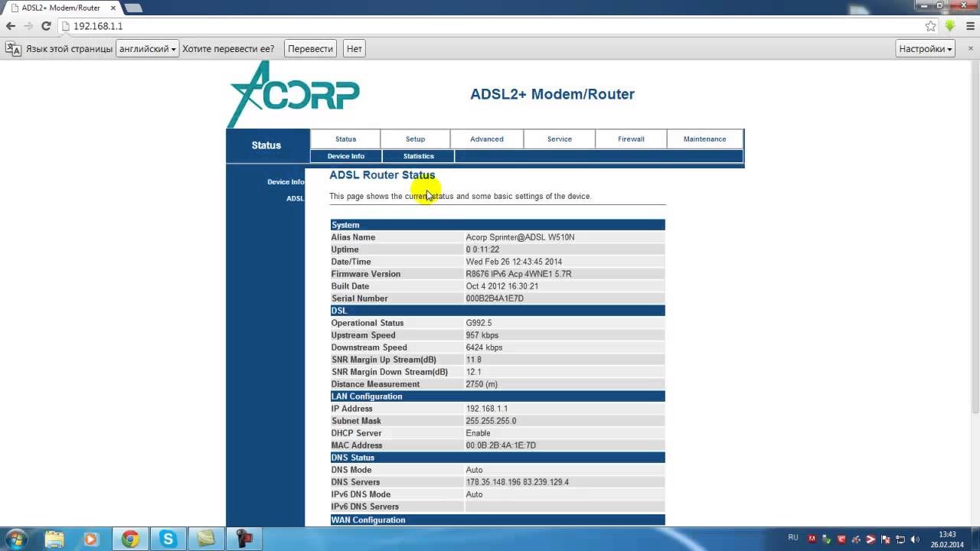Screen dimensions: 980x551
Task: Click the DNS Servers value 178.35.148.196
Action: (x=492, y=482)
